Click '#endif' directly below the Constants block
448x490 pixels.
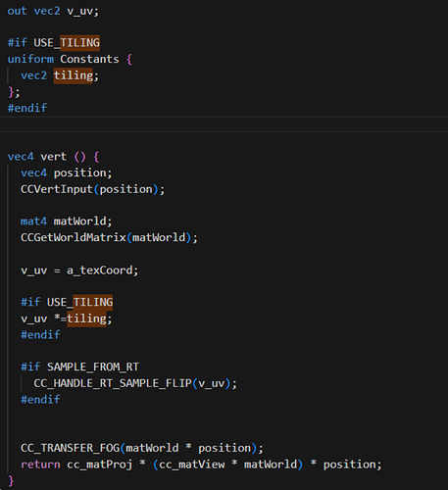[x=27, y=108]
